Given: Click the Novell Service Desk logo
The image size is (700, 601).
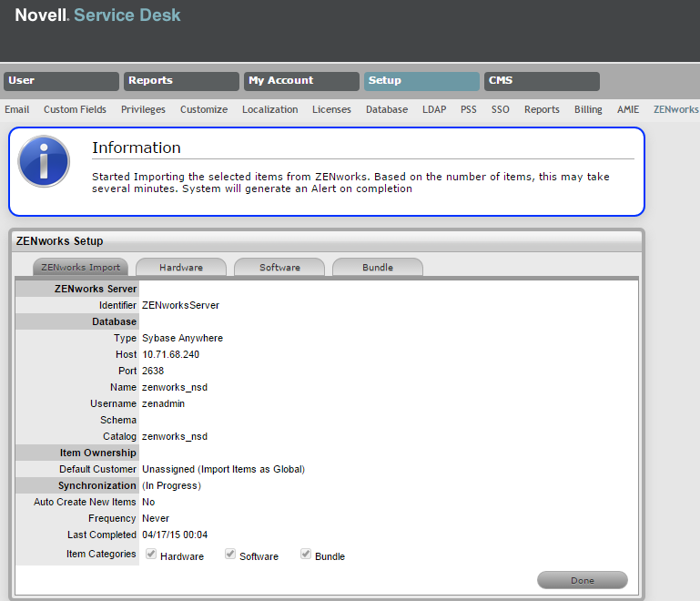Looking at the screenshot, I should click(x=97, y=15).
